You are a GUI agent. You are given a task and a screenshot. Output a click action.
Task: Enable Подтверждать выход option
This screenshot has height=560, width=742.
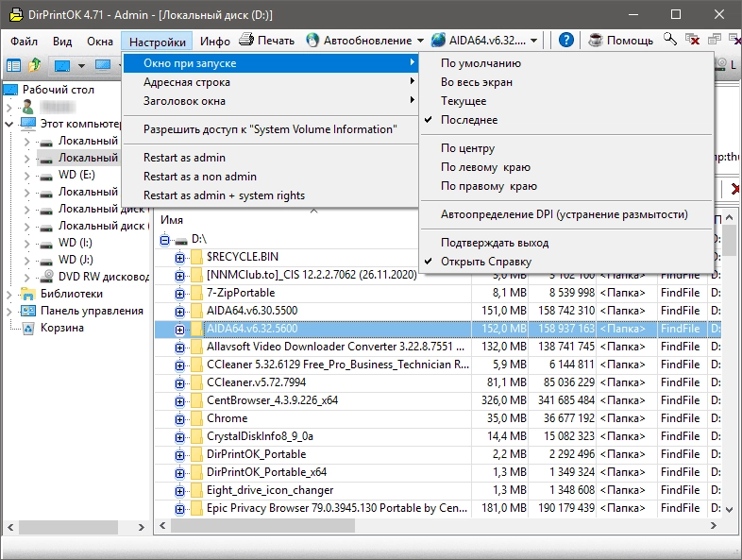(x=566, y=243)
